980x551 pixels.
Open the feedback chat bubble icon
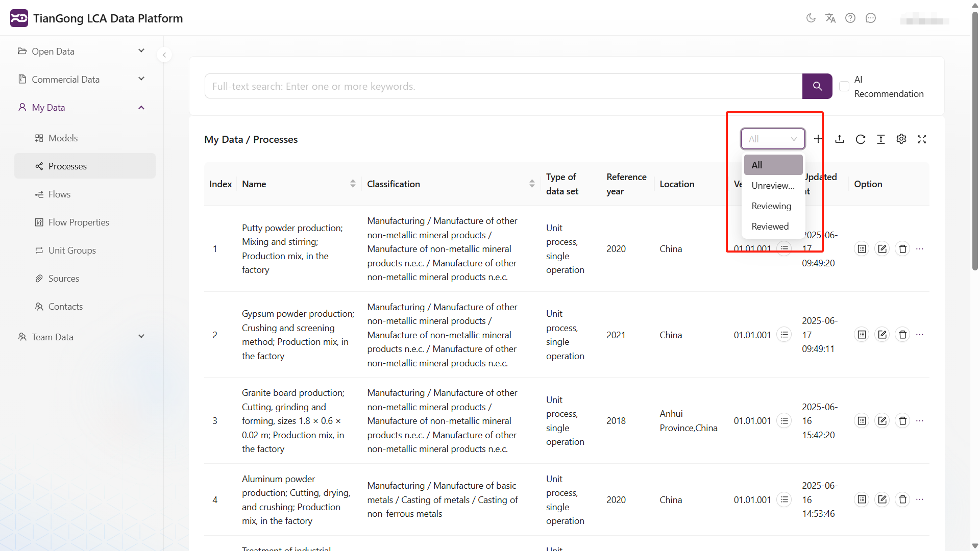click(x=870, y=18)
